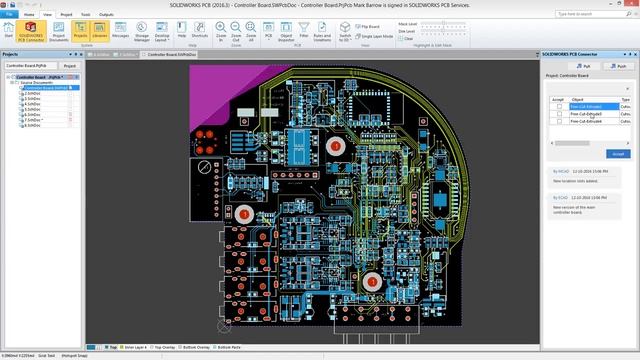
Task: Check Accept for second Free-Cut-Extrude row
Action: [x=559, y=114]
